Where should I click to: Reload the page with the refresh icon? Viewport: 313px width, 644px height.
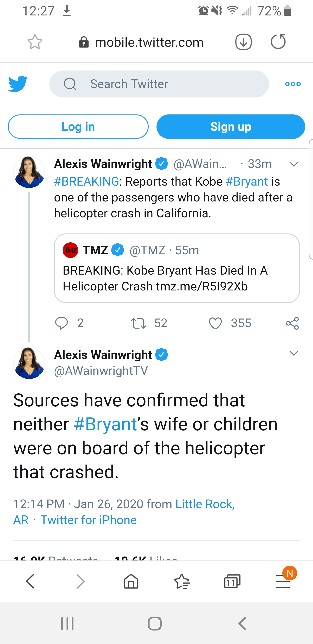(278, 42)
